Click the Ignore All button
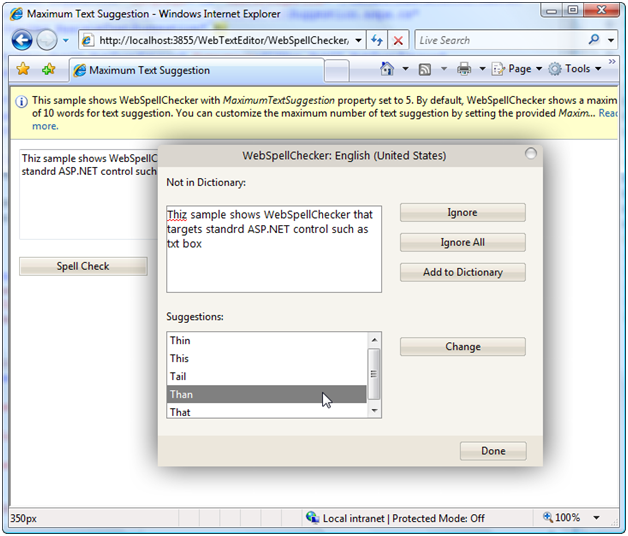 (462, 242)
